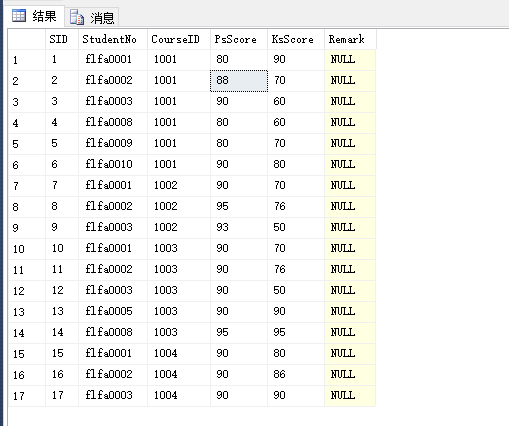Click Remark NULL cell in row 6
Viewport: 509px width, 426px height.
click(350, 165)
